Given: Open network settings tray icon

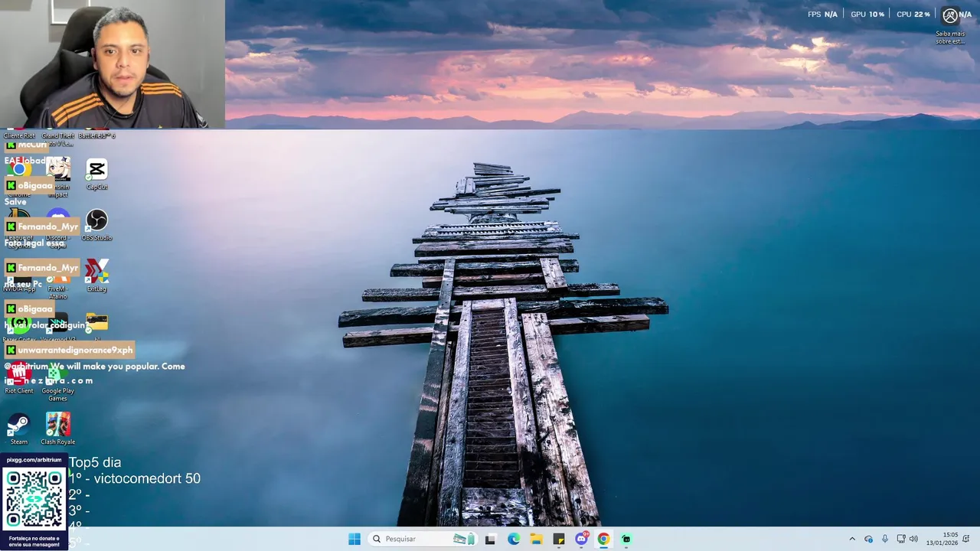Looking at the screenshot, I should point(901,539).
